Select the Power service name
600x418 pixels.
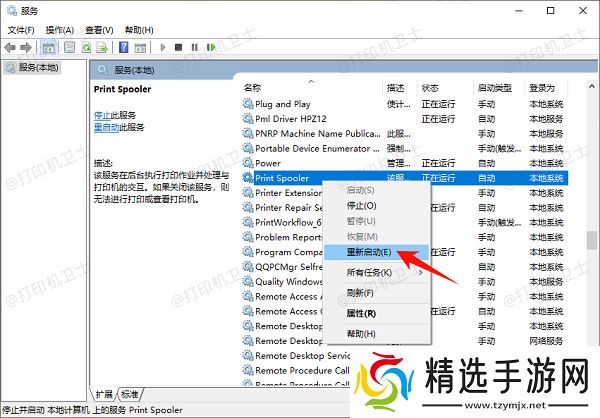pyautogui.click(x=268, y=163)
